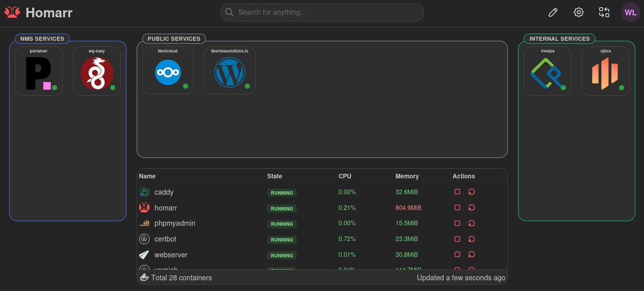Click the INTERNAL SERVICES category label

pyautogui.click(x=559, y=39)
